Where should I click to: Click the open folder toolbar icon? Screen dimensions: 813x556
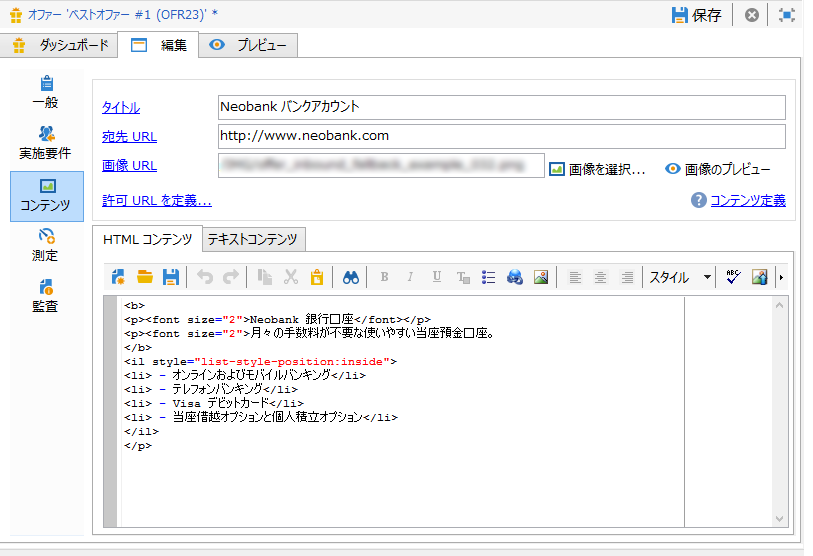point(145,277)
